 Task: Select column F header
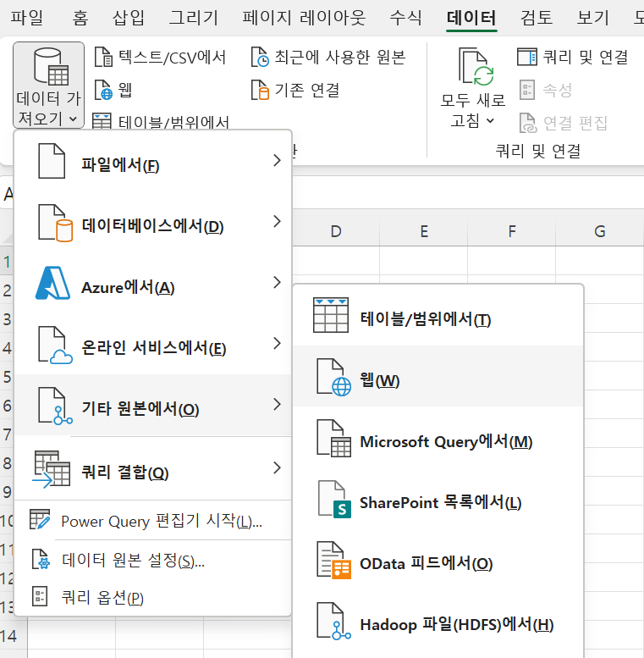pyautogui.click(x=512, y=231)
